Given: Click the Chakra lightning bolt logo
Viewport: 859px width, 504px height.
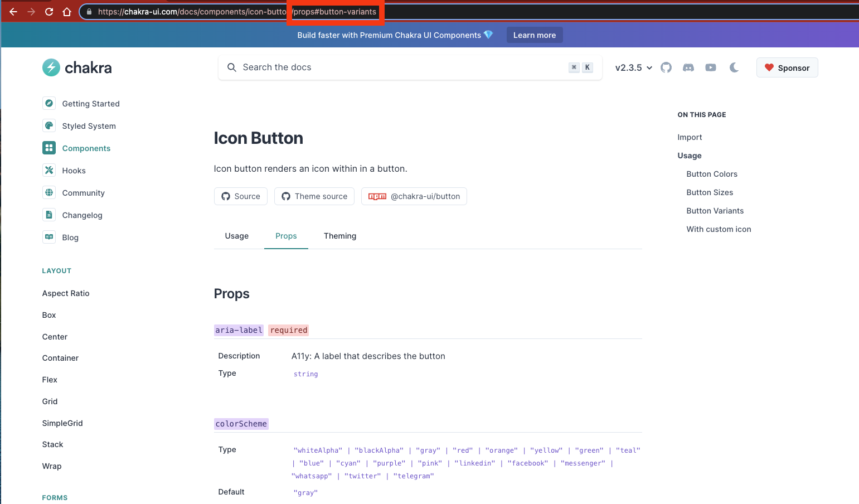Looking at the screenshot, I should [51, 67].
